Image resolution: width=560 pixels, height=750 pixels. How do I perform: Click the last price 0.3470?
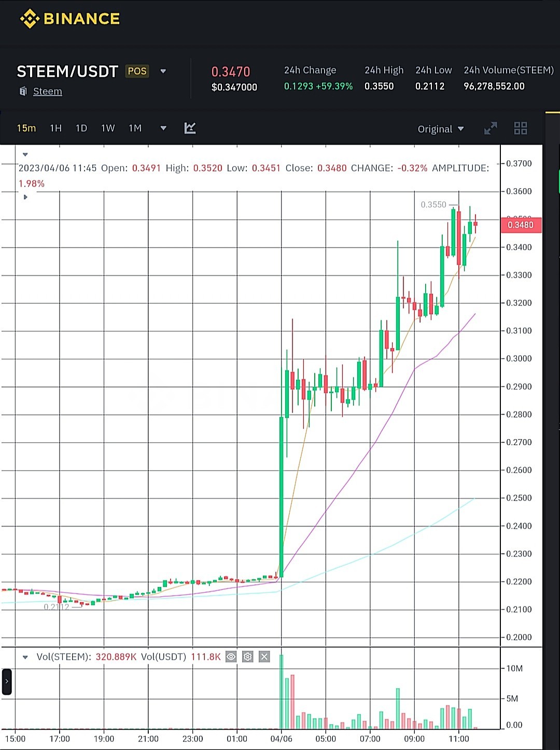pos(231,72)
